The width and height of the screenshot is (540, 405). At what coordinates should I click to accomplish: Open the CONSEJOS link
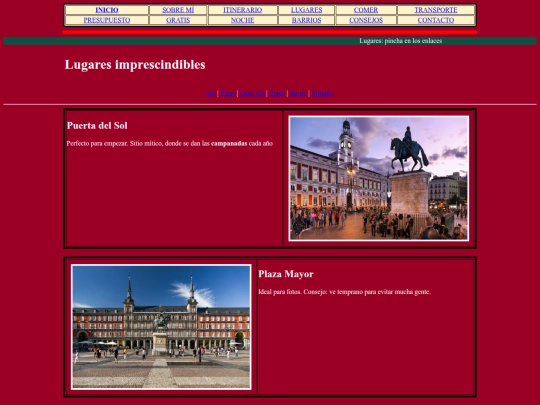pyautogui.click(x=366, y=20)
